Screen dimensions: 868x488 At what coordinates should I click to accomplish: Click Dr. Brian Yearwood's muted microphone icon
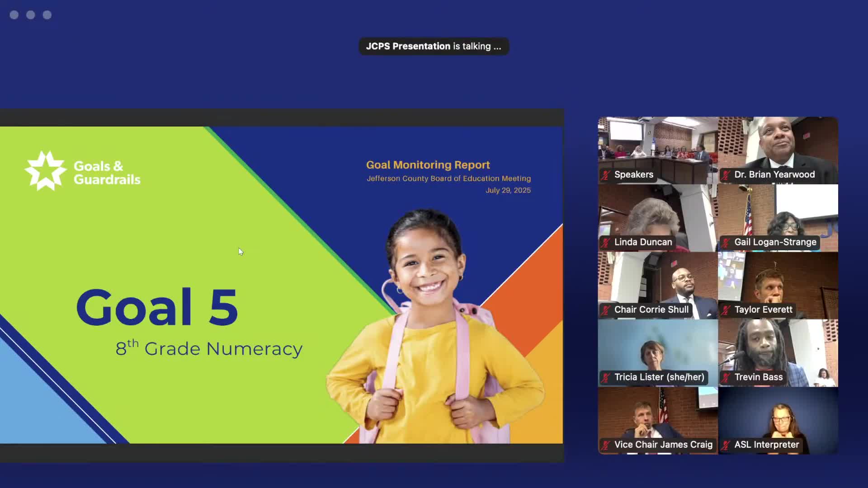(x=726, y=175)
